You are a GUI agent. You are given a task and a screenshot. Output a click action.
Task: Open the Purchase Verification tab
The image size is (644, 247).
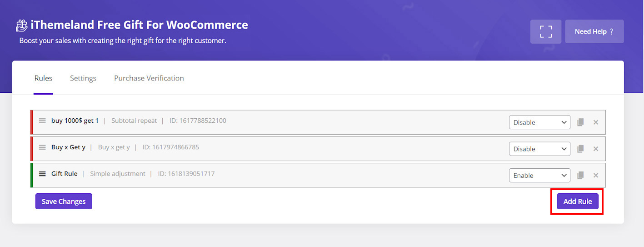pyautogui.click(x=149, y=78)
